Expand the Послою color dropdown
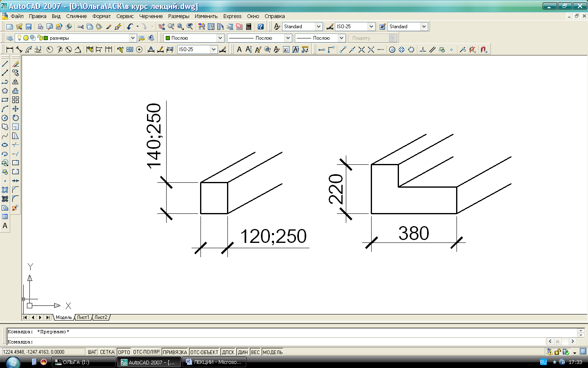 point(220,38)
